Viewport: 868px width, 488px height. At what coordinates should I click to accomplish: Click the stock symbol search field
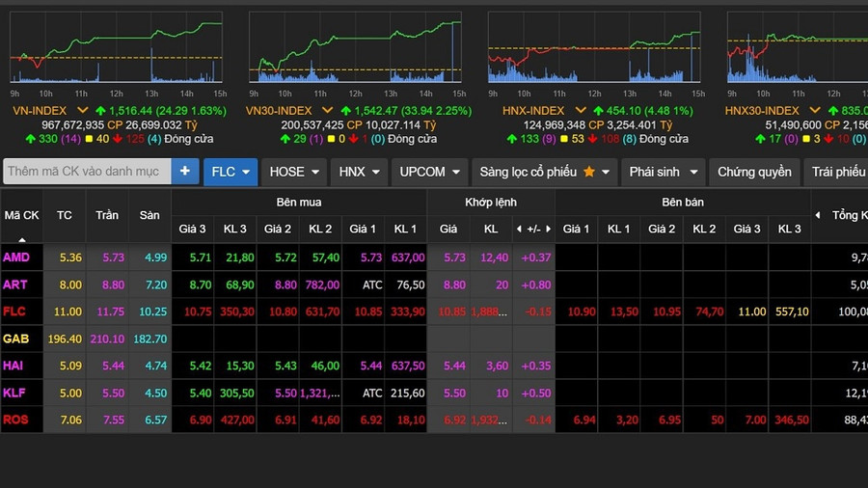[87, 172]
